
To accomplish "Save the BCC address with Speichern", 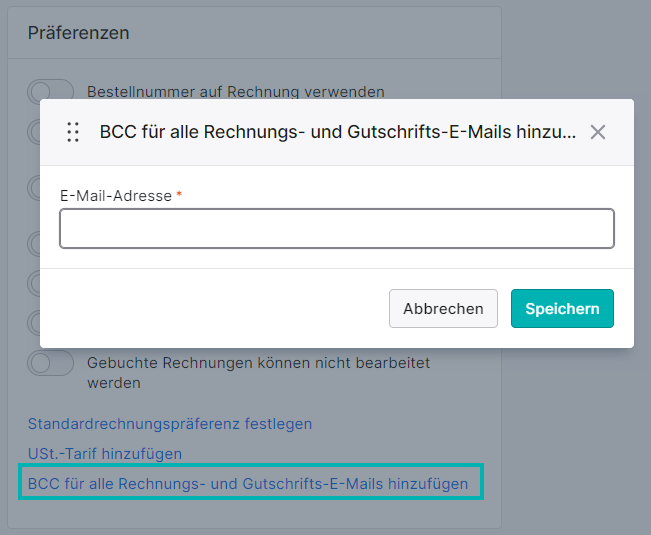I will [x=562, y=308].
